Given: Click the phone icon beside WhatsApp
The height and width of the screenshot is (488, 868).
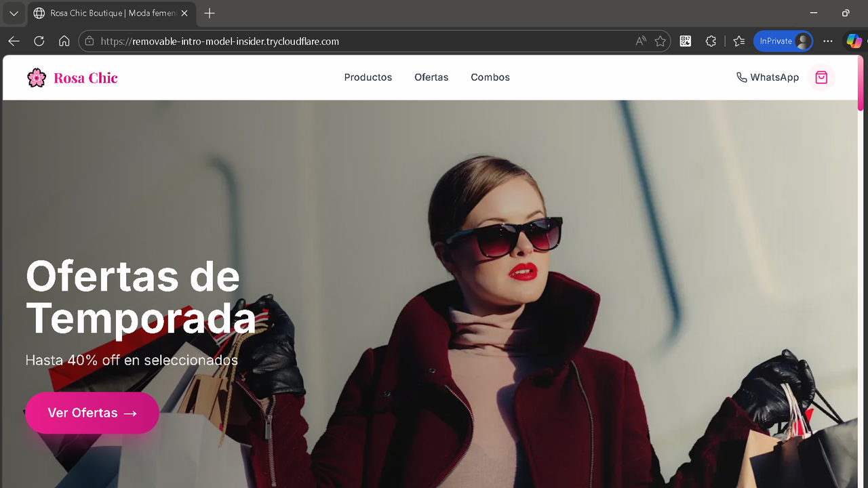Looking at the screenshot, I should pyautogui.click(x=741, y=77).
